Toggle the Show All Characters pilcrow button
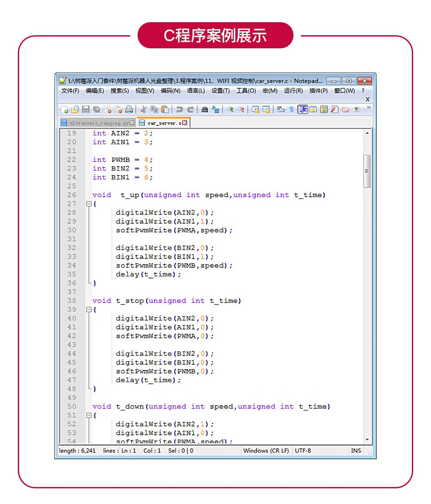Viewport: 431px width, 504px height. [x=292, y=110]
